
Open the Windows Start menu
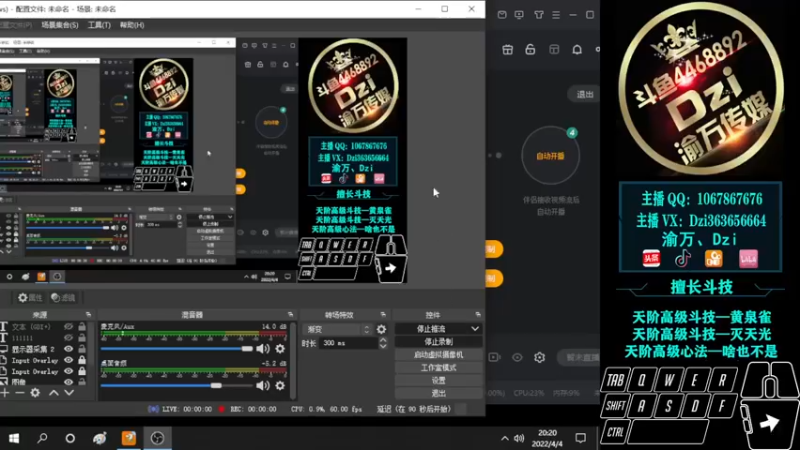point(14,438)
